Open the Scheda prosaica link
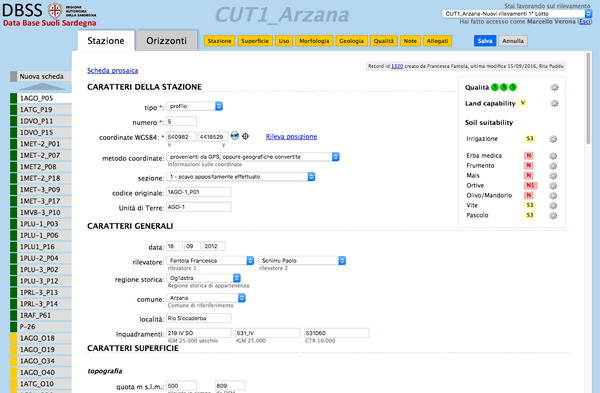The width and height of the screenshot is (600, 393). tap(112, 70)
